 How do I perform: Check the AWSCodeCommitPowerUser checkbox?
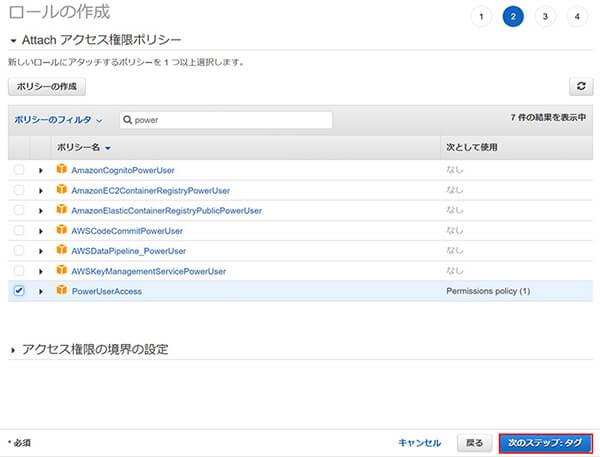(x=19, y=230)
